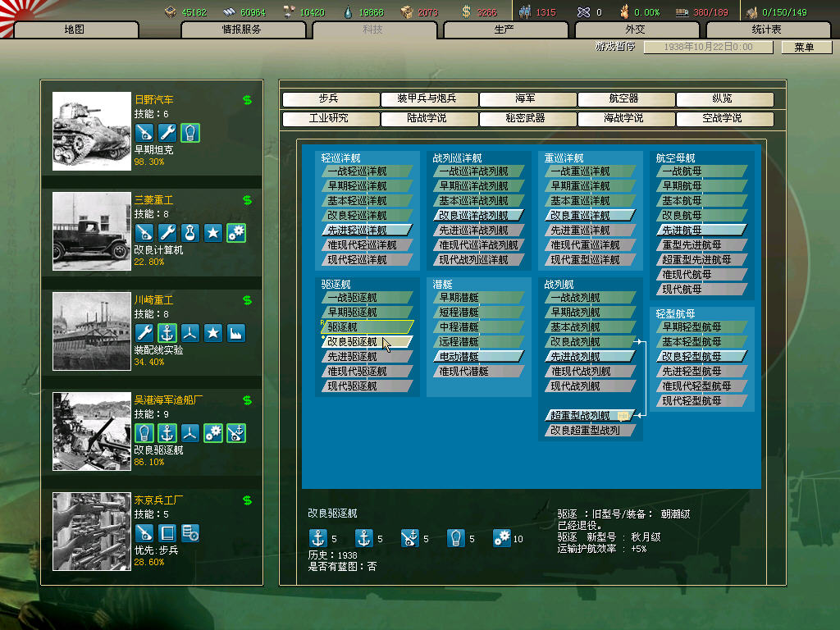840x630 pixels.
Task: Click the wrench icon for 日野汽车
Action: [167, 133]
